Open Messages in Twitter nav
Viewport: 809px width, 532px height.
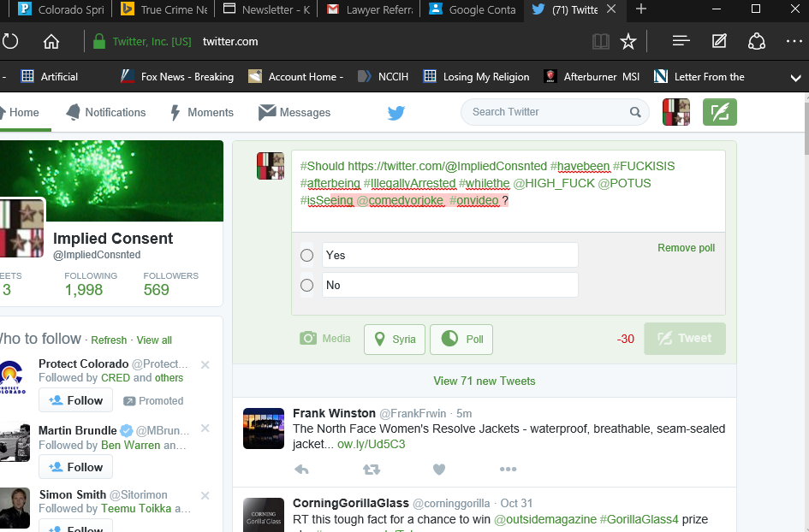tap(294, 112)
